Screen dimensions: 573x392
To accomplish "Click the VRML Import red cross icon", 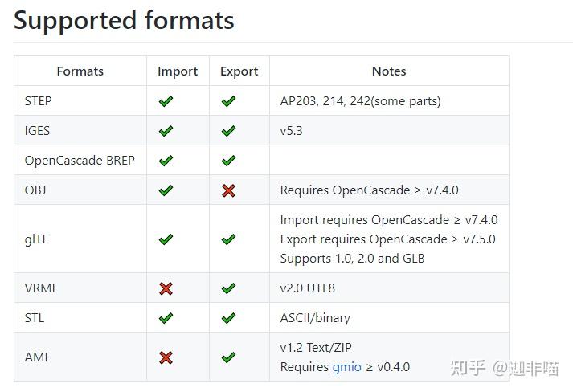I will [166, 288].
